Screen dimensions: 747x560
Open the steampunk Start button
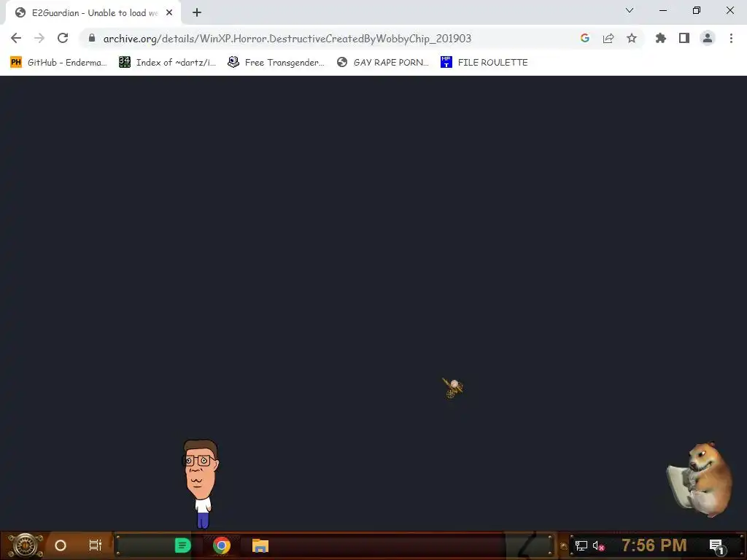coord(26,545)
